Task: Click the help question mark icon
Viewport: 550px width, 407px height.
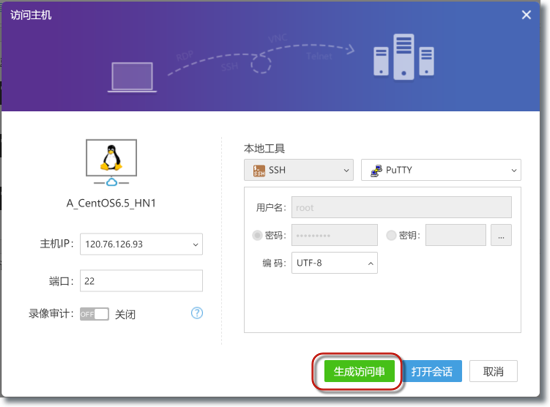Action: click(197, 313)
